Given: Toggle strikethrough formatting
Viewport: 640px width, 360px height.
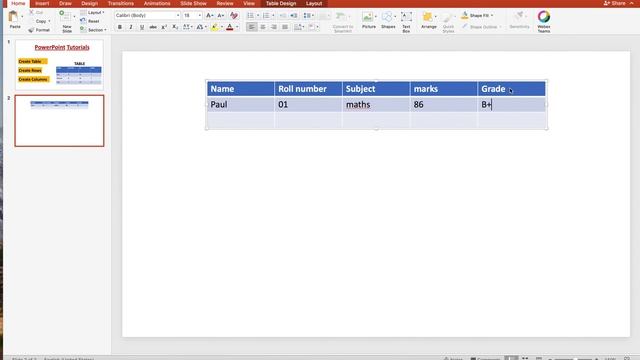Looking at the screenshot, I should 153,27.
